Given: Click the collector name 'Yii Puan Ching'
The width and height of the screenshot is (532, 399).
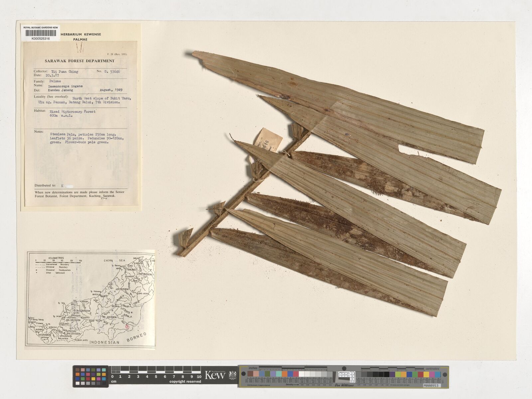Looking at the screenshot, I should coord(65,71).
